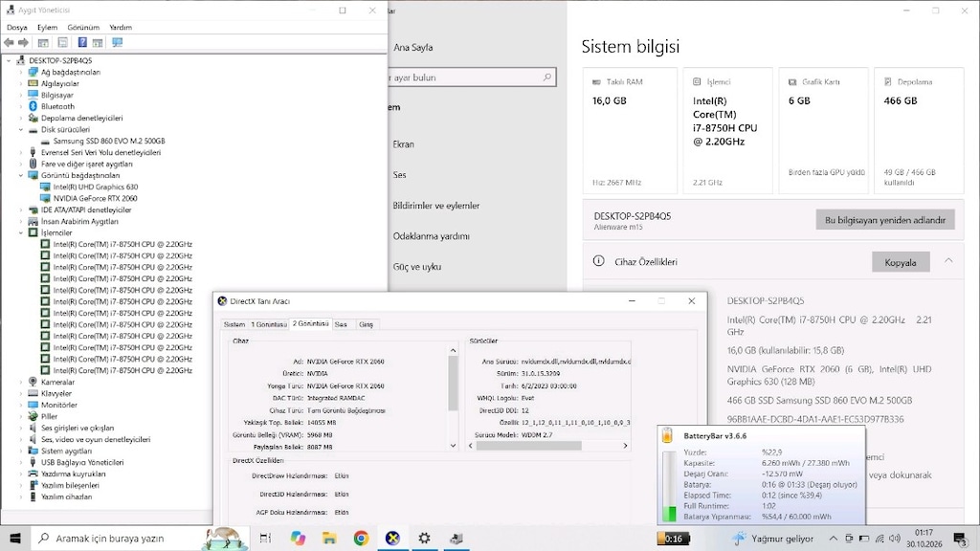Click the Depolama 466 GB card

[918, 130]
